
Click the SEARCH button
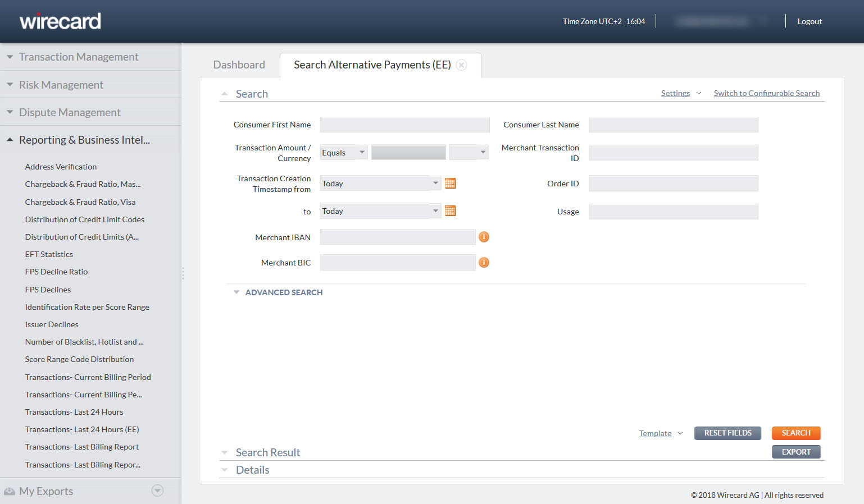pos(796,433)
